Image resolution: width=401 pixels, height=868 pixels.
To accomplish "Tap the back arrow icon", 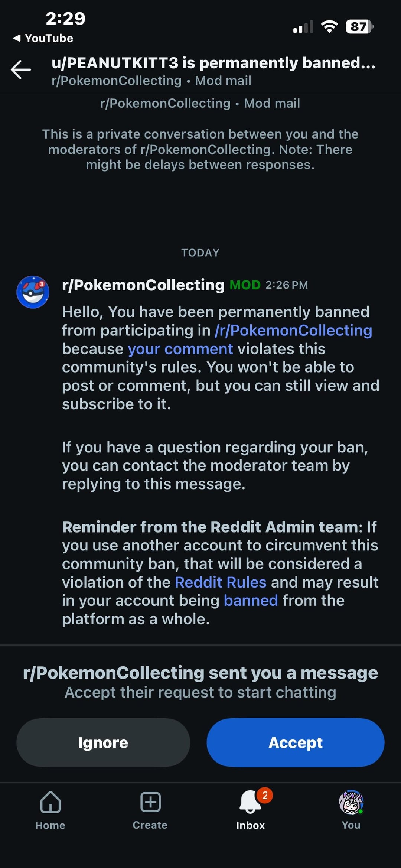I will tap(21, 69).
